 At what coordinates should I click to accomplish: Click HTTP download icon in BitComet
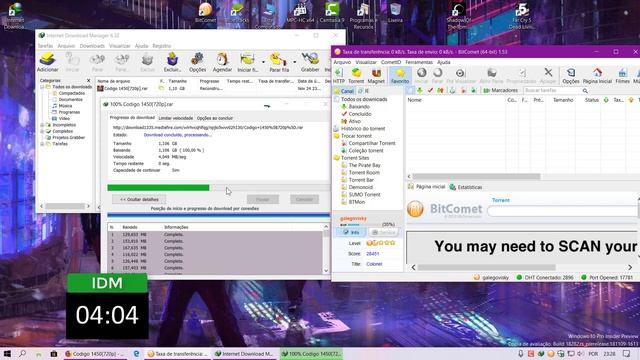[339, 76]
